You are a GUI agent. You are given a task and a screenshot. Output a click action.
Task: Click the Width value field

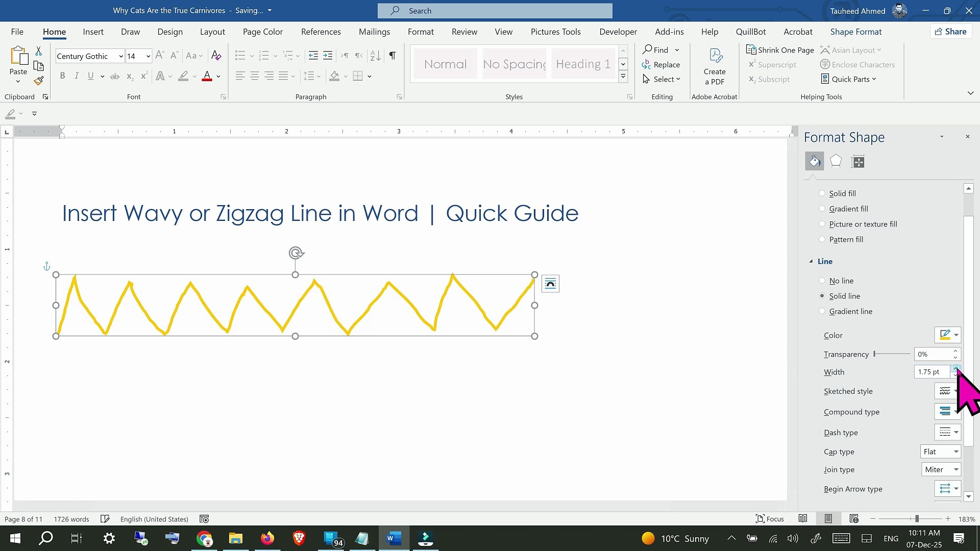pyautogui.click(x=930, y=372)
